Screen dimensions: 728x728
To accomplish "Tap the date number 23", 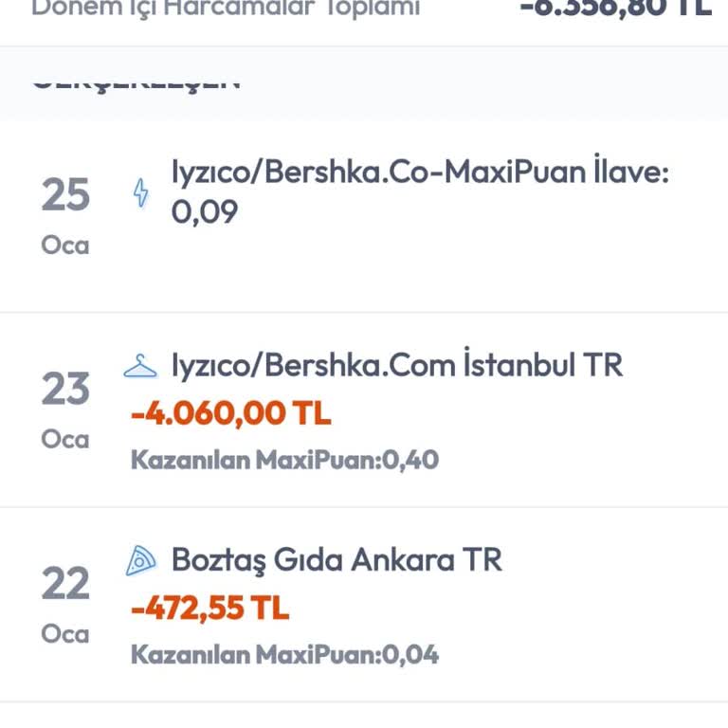I will pyautogui.click(x=65, y=390).
